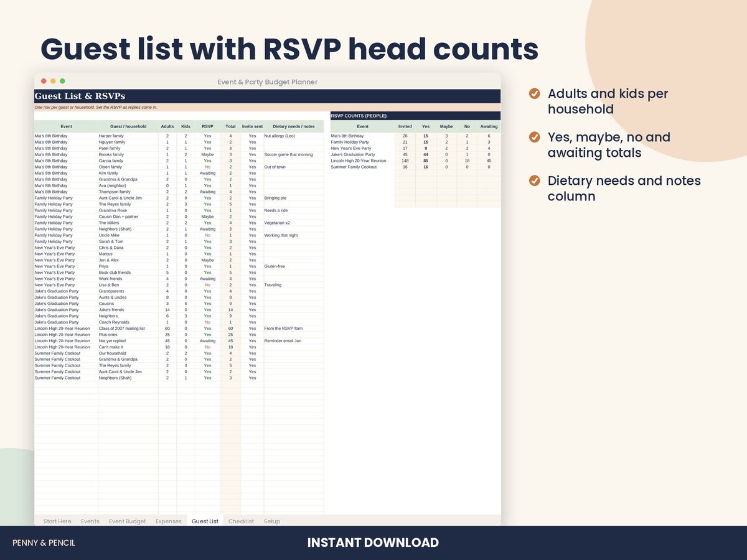Select the Uncle Mike guest cell
Screen dimensions: 747x560
click(128, 235)
